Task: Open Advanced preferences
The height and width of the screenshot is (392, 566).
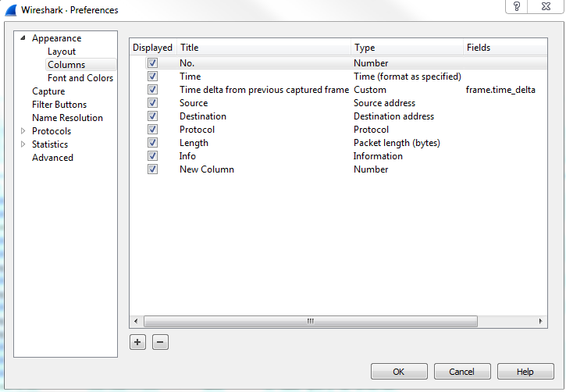Action: (x=52, y=158)
